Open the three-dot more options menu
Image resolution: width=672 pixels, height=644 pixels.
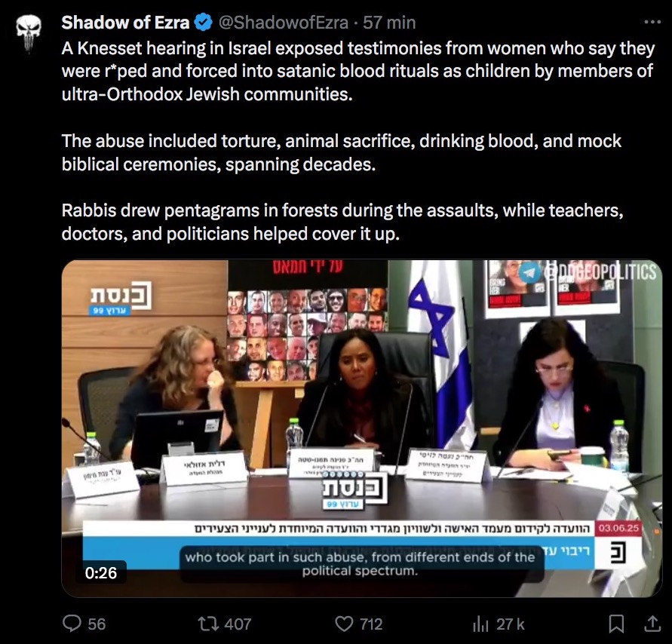(x=652, y=23)
